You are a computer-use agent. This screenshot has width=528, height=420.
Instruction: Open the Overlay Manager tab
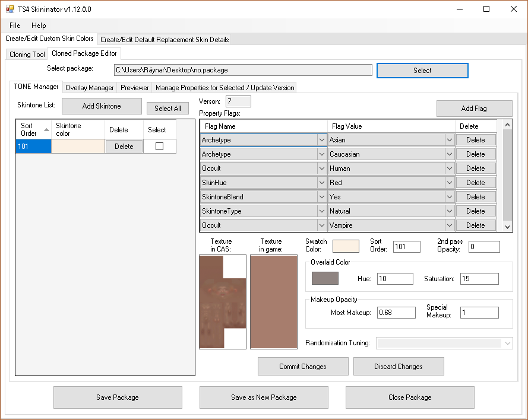[x=90, y=88]
